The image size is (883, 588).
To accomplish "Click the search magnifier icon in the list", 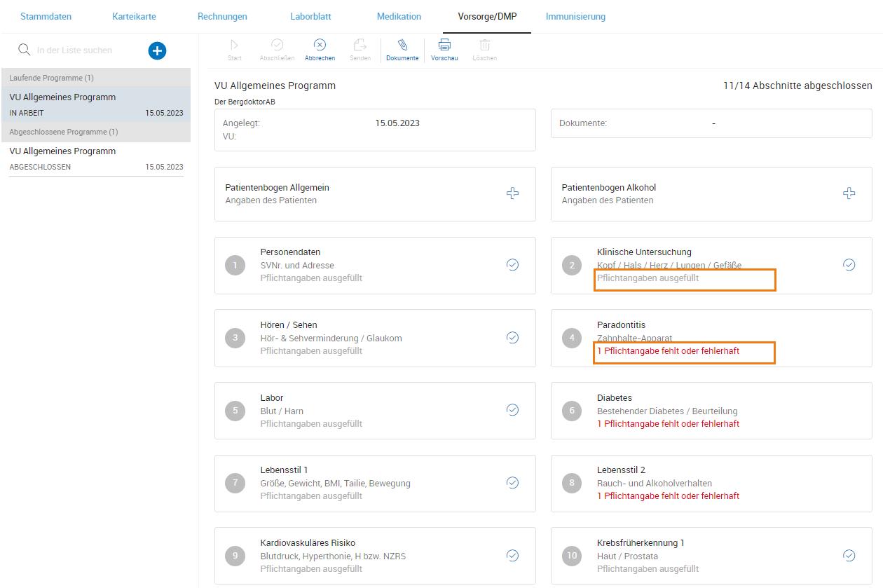I will tap(24, 50).
